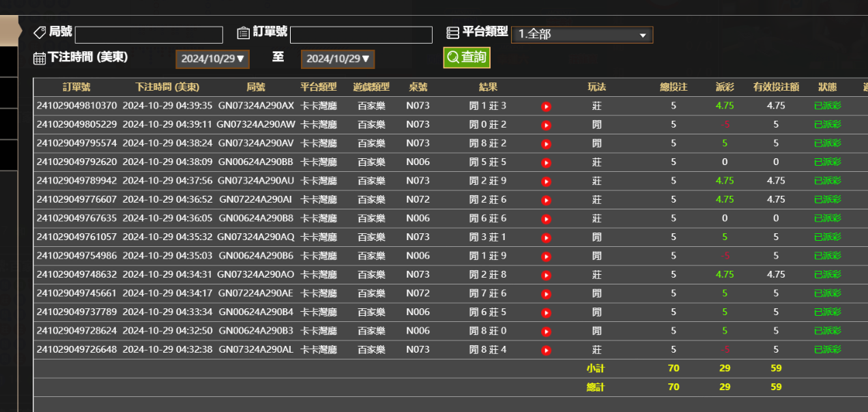Play the video for the last row GN07324A290AL
The width and height of the screenshot is (868, 412).
[546, 349]
